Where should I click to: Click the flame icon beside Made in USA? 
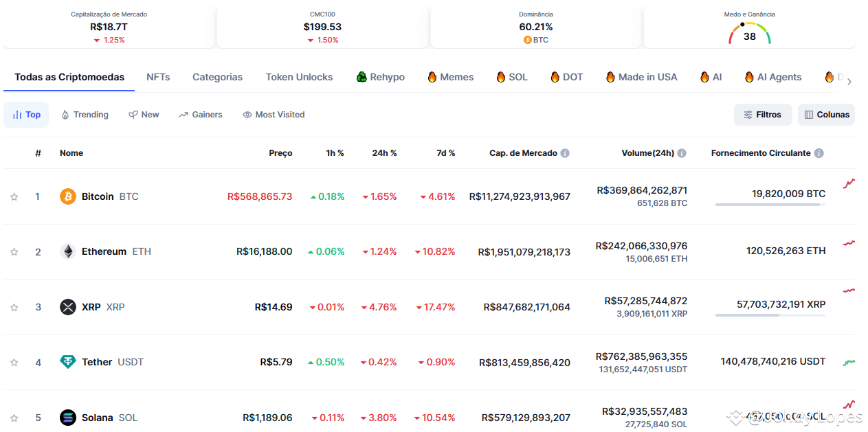[x=610, y=77]
